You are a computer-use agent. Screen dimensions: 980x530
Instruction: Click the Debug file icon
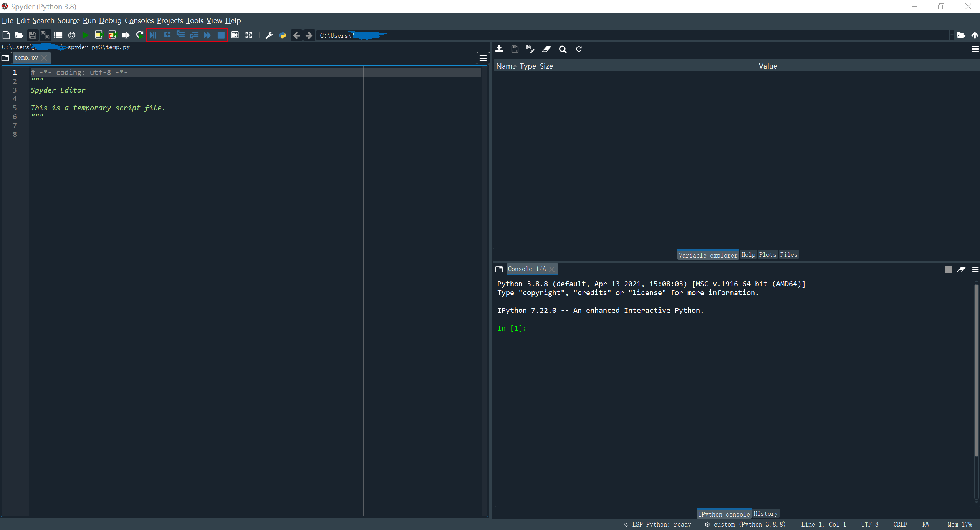(x=153, y=35)
